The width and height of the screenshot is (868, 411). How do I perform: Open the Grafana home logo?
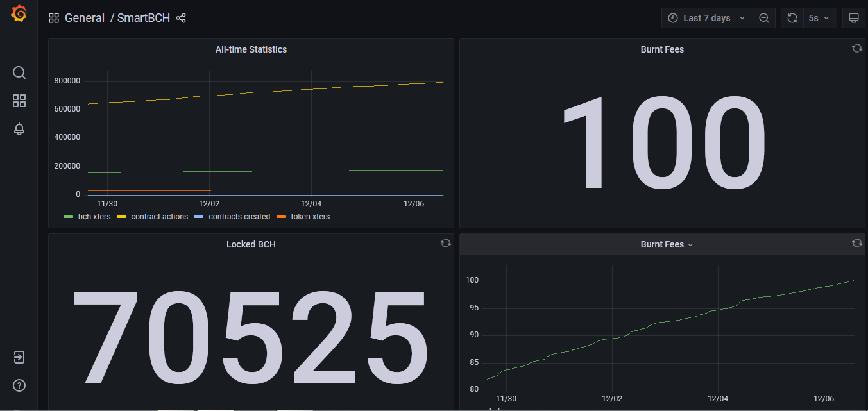pyautogui.click(x=19, y=14)
